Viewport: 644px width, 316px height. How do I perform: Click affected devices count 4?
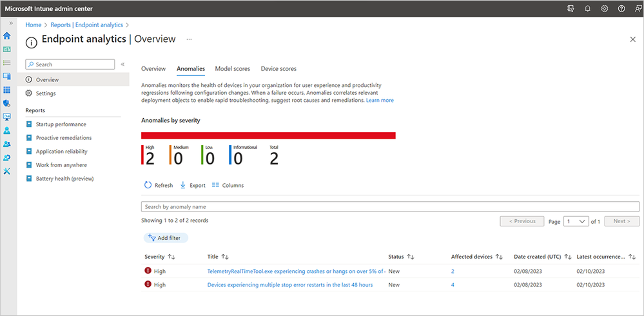(x=453, y=285)
